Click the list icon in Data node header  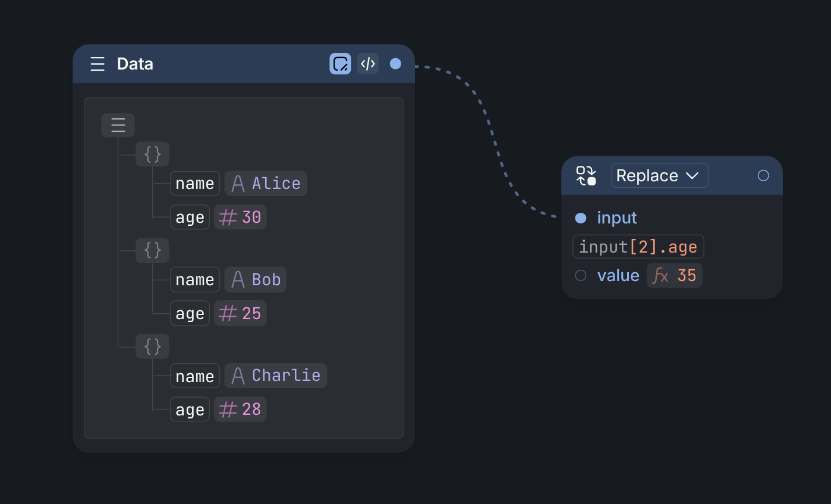tap(97, 64)
